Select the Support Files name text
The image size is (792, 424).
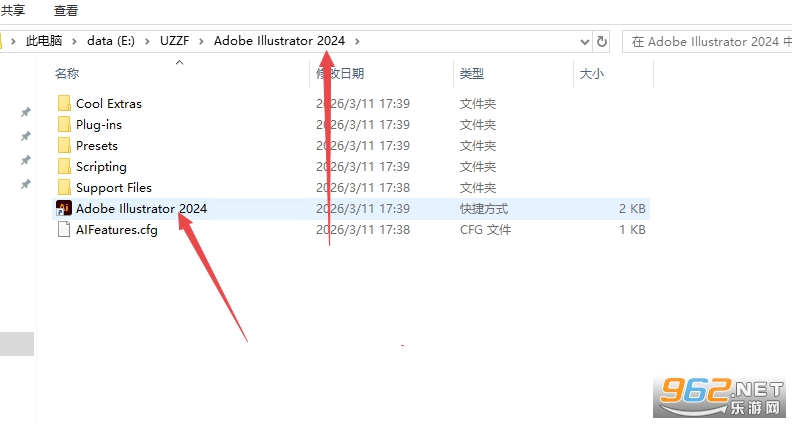coord(114,188)
